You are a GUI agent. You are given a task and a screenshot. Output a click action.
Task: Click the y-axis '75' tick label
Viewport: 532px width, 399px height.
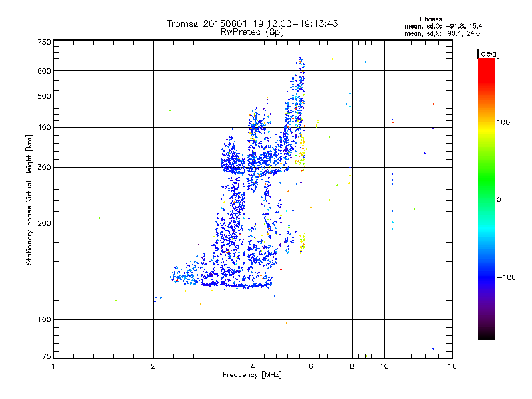47,356
